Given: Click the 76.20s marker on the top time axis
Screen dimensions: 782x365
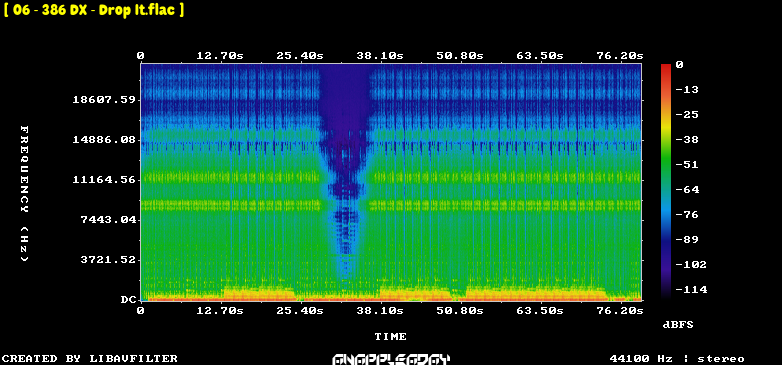Looking at the screenshot, I should 619,55.
